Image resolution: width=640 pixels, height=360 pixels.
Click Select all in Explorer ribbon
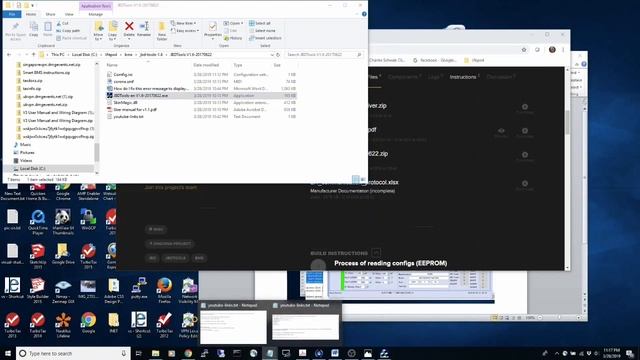pos(260,23)
